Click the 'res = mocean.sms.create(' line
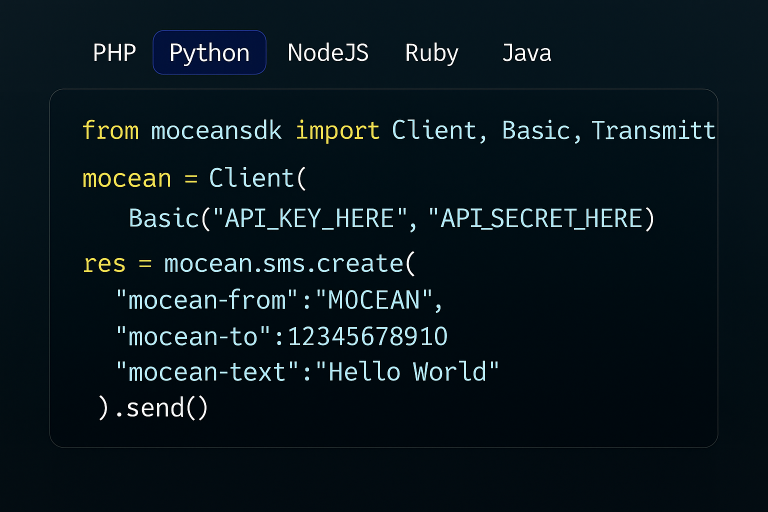This screenshot has height=512, width=768. pyautogui.click(x=249, y=264)
